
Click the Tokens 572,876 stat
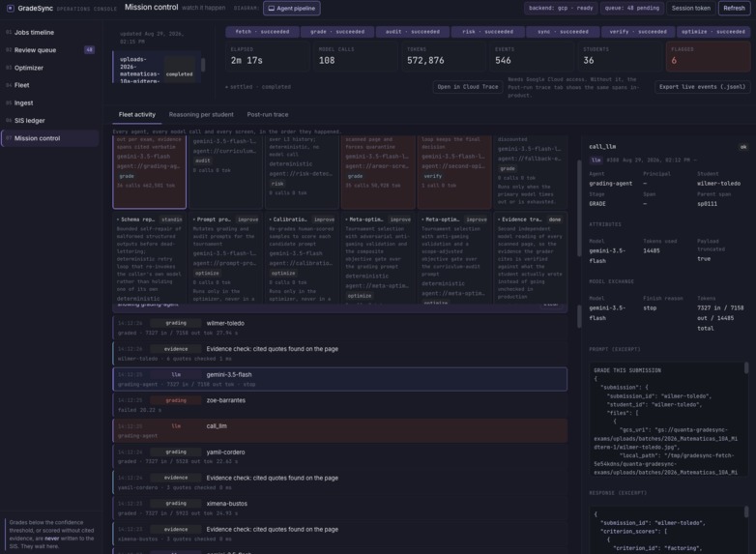(444, 56)
